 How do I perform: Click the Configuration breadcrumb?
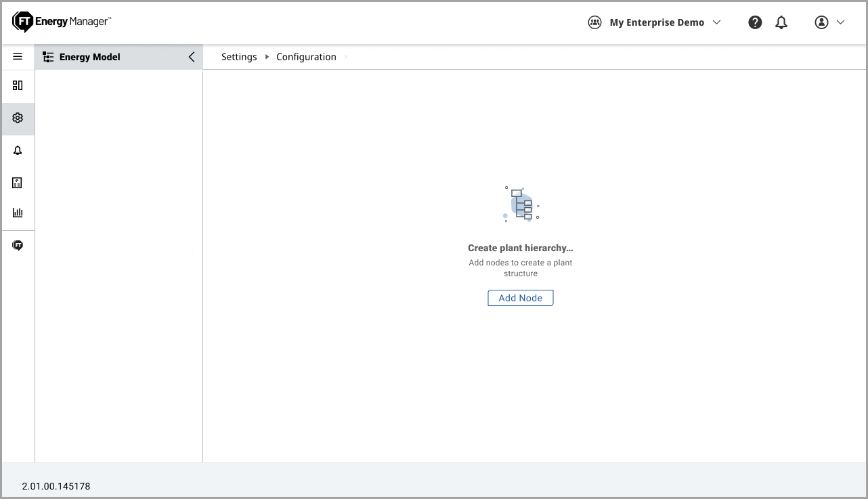coord(306,57)
